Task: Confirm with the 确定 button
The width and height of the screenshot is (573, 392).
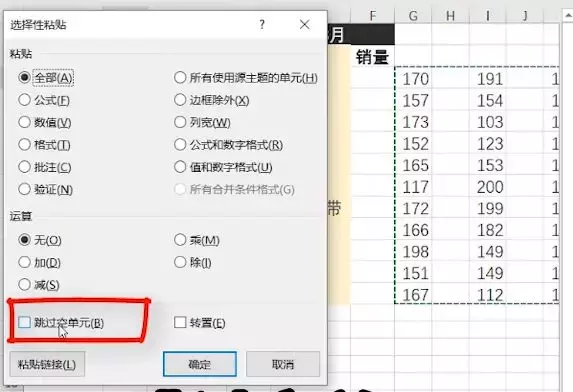Action: tap(200, 364)
